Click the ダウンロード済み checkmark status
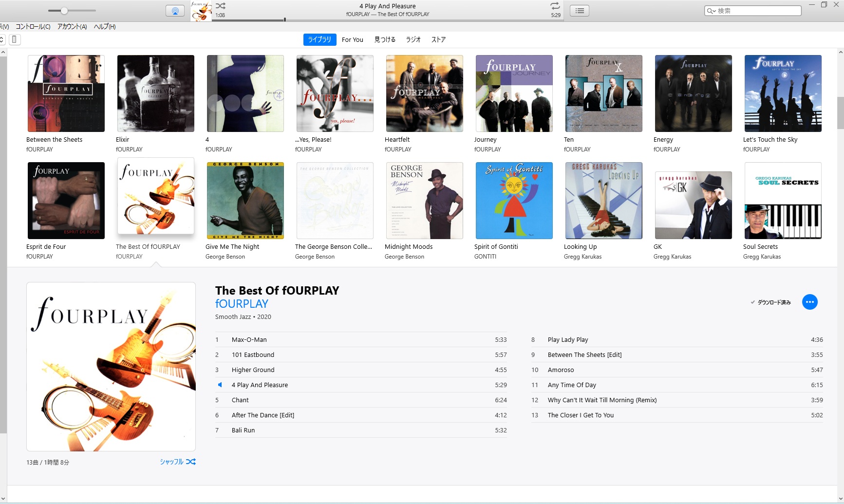Viewport: 844px width, 504px height. pos(770,302)
